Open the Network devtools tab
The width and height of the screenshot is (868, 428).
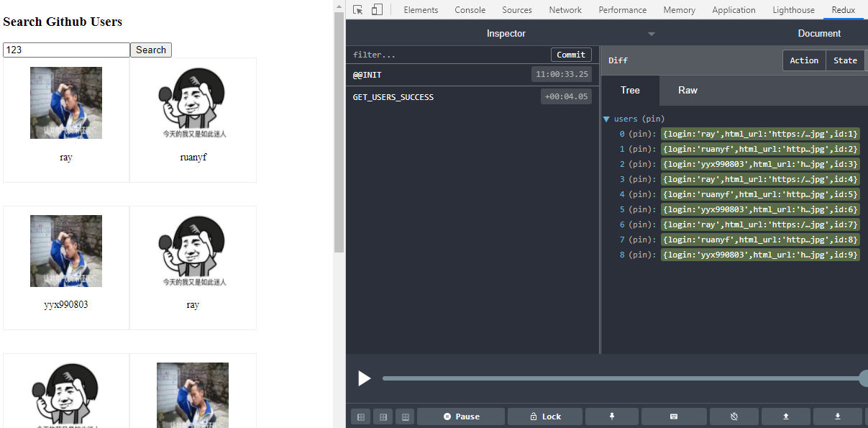[x=565, y=10]
